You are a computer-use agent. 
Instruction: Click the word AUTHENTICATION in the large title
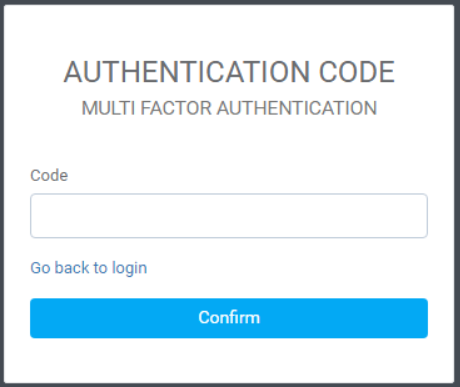coord(187,72)
